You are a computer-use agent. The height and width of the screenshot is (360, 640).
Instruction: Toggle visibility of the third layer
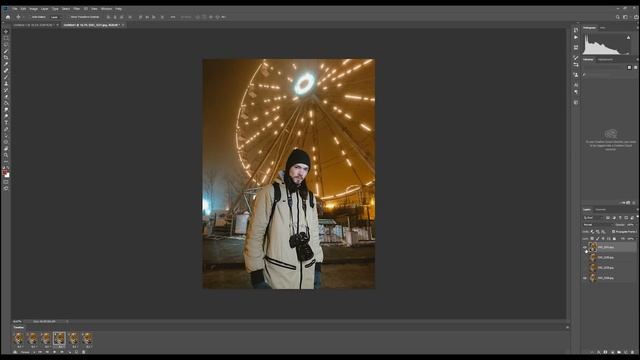click(x=585, y=268)
